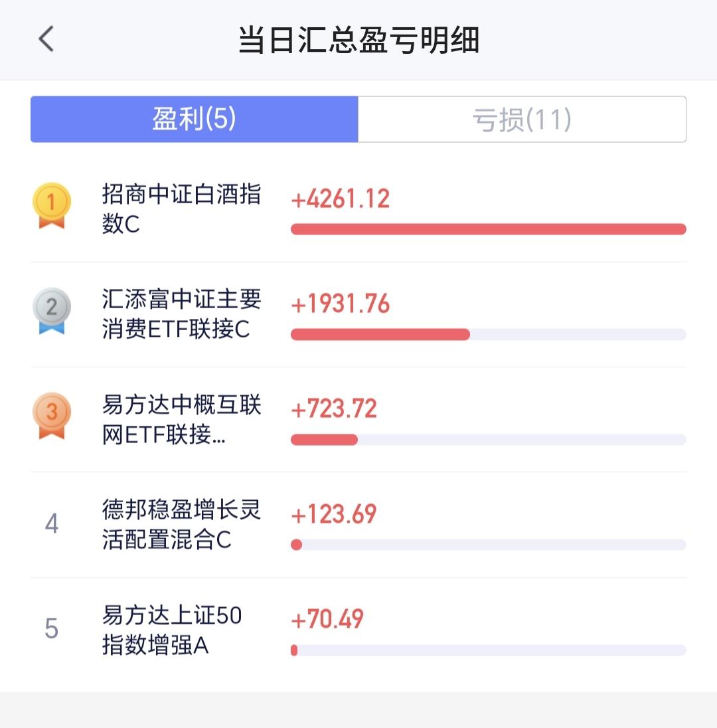Open 德邦稳盈增长灵活配置混合C fund
Image resolution: width=717 pixels, height=728 pixels.
tap(181, 524)
